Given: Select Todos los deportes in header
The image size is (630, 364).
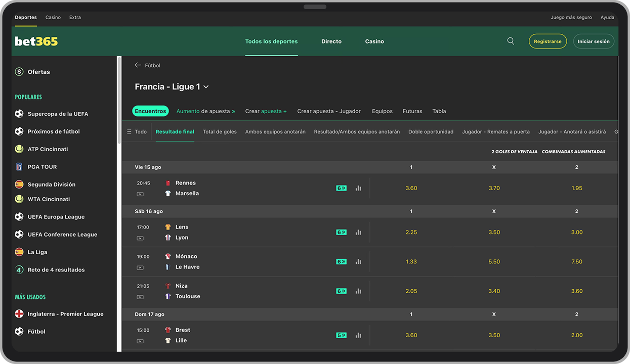Looking at the screenshot, I should 271,41.
